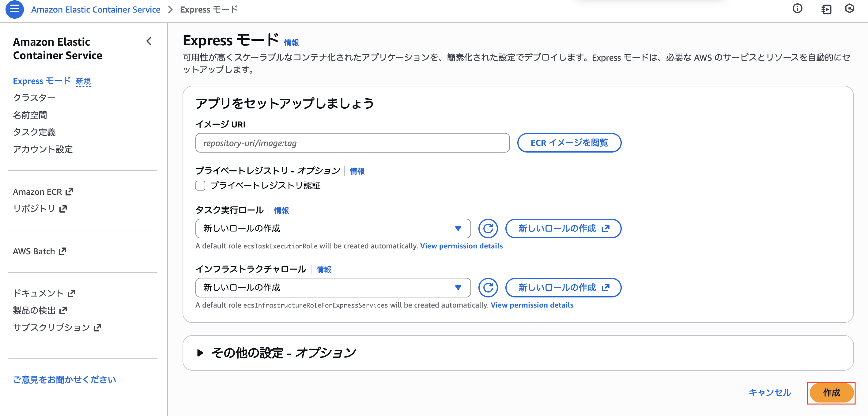Viewport: 868px width, 416px height.
Task: Open Amazon ECR via external link icon
Action: pos(70,191)
